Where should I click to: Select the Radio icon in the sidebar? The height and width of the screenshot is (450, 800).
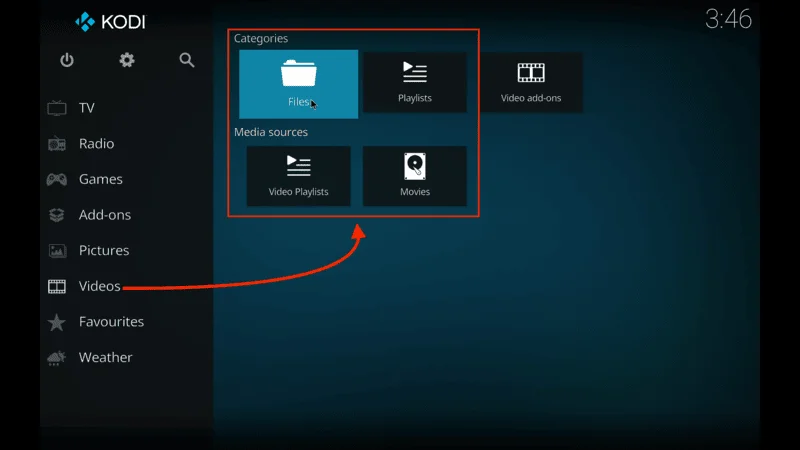click(x=57, y=144)
